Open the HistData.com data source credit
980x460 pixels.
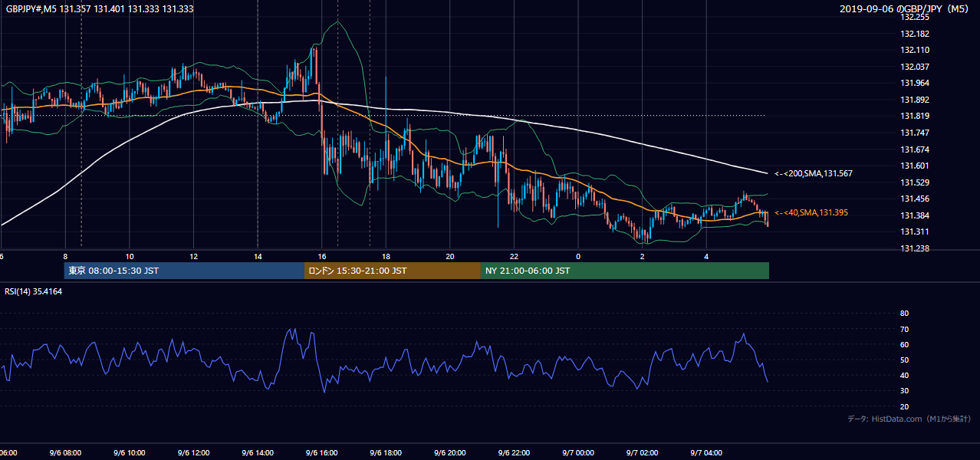[909, 419]
